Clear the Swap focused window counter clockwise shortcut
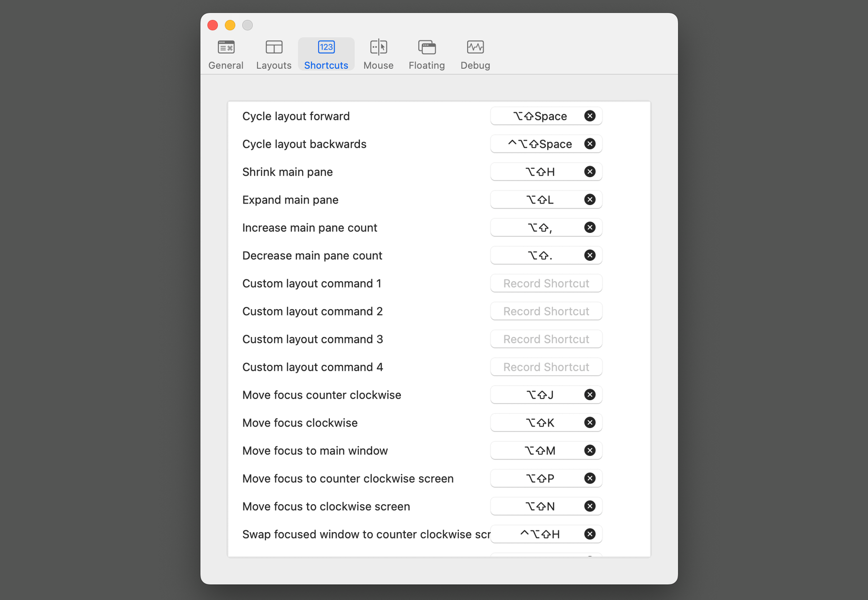 click(x=590, y=534)
